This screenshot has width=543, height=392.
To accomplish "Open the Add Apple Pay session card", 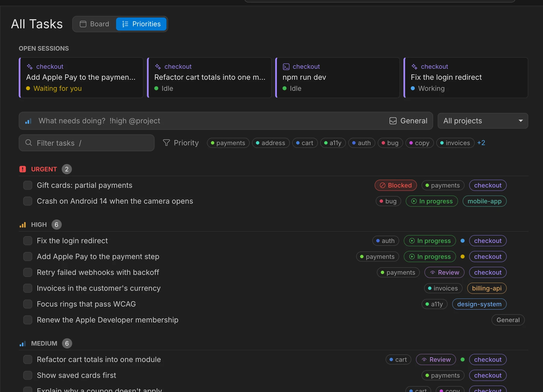I will [81, 77].
